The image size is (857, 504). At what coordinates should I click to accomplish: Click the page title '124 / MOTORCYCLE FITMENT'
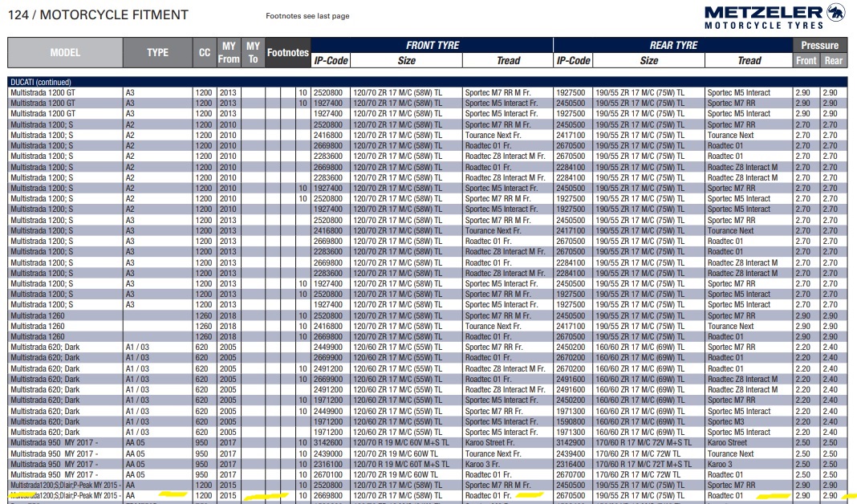point(99,14)
